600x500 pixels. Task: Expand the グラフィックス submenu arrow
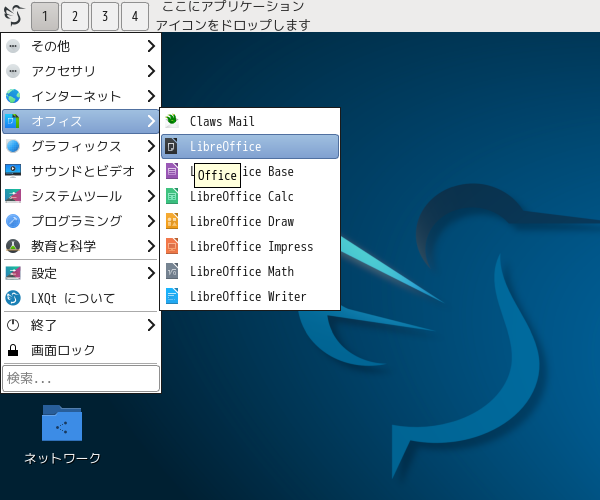pyautogui.click(x=151, y=146)
